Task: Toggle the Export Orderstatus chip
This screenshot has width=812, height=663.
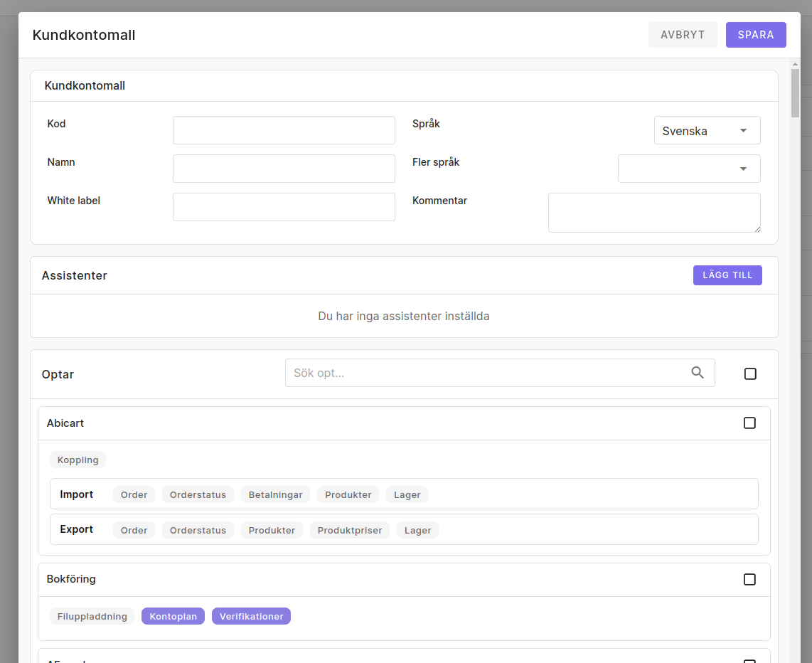Action: 198,530
